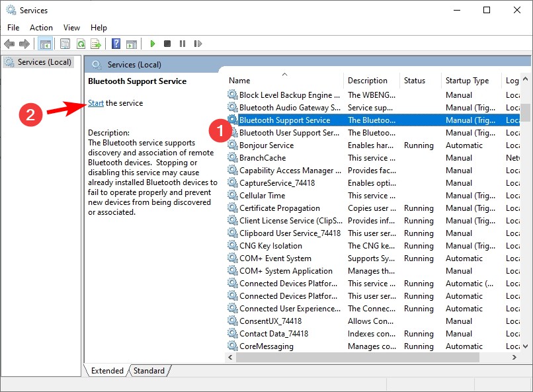Click the vertical scrollbar thumb
533x392 pixels.
coord(525,112)
